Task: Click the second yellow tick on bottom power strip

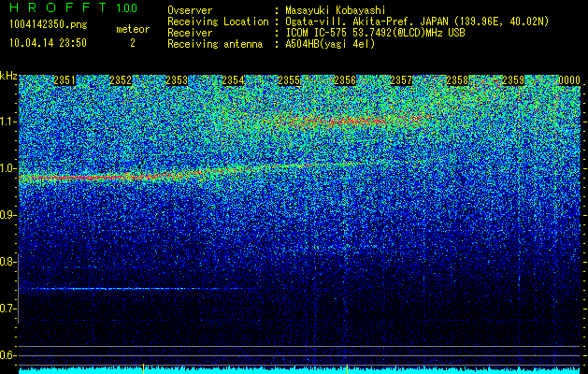Action: pos(347,368)
